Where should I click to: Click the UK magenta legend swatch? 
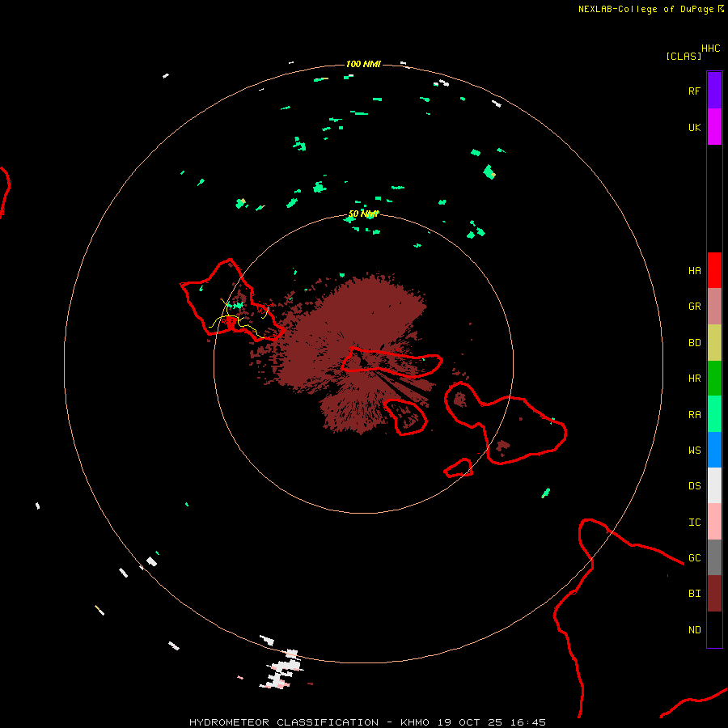(x=714, y=127)
